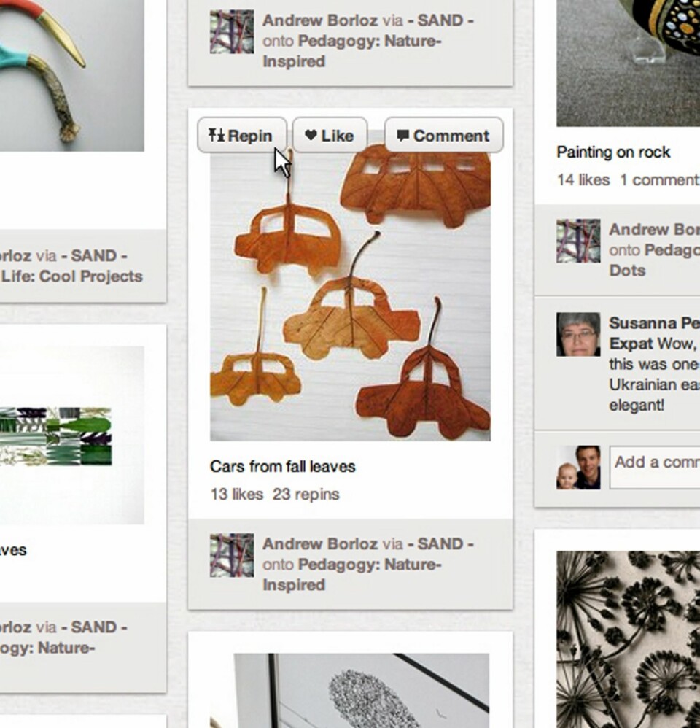Open Andrew Borloz avatar below leaf cars pin
This screenshot has width=700, height=728.
pyautogui.click(x=232, y=555)
